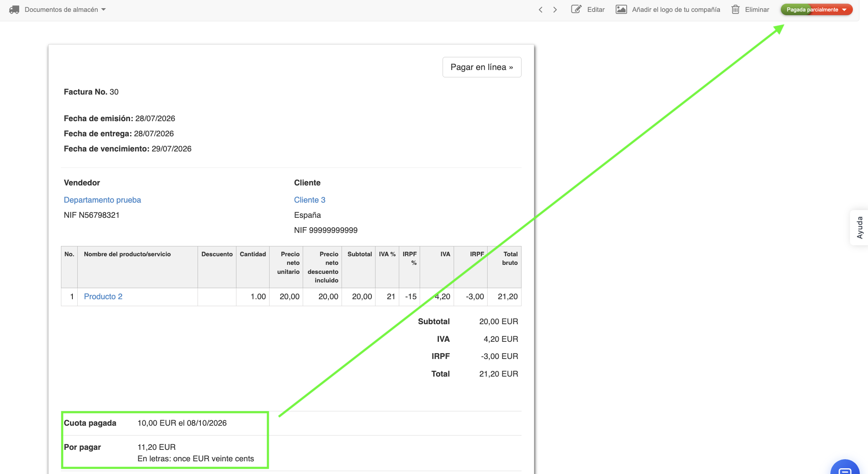Click Fecha de entrega 28/07/2026 text
This screenshot has height=474, width=868.
click(x=119, y=133)
